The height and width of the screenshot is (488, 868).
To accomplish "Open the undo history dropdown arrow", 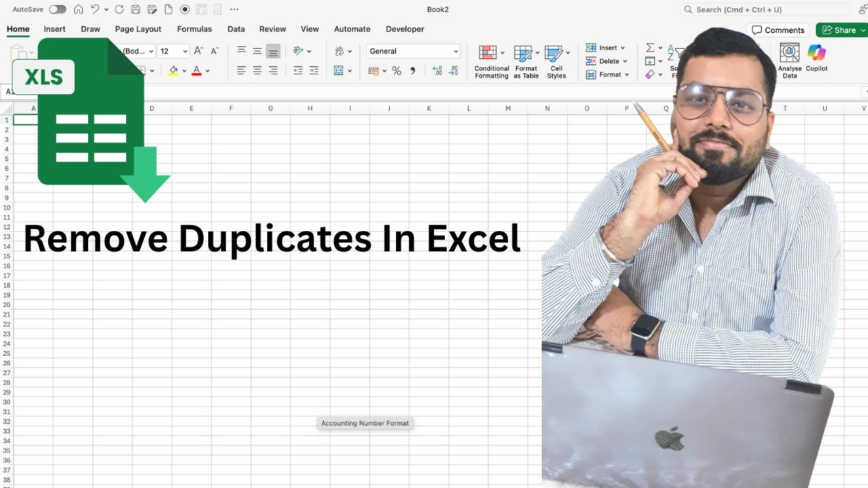I will click(x=106, y=9).
